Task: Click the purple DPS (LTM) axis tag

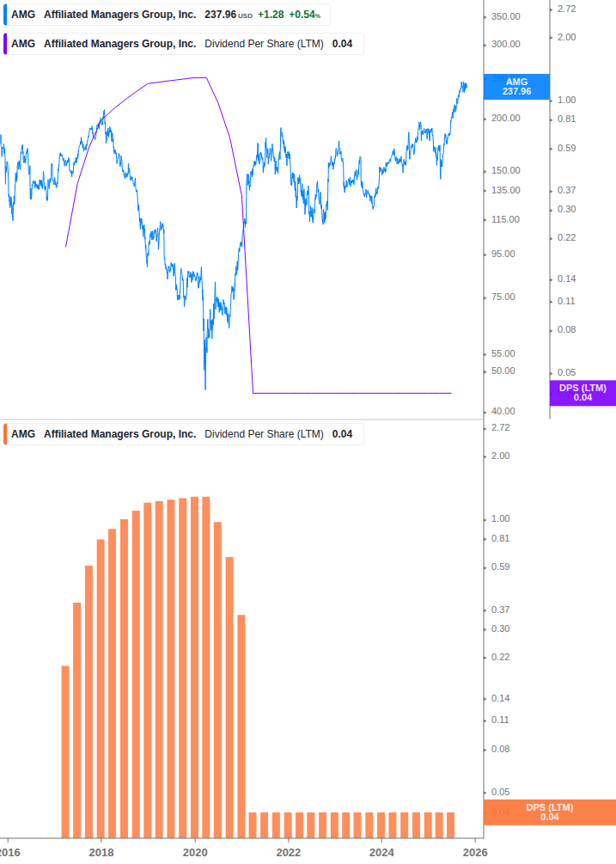Action: 582,393
